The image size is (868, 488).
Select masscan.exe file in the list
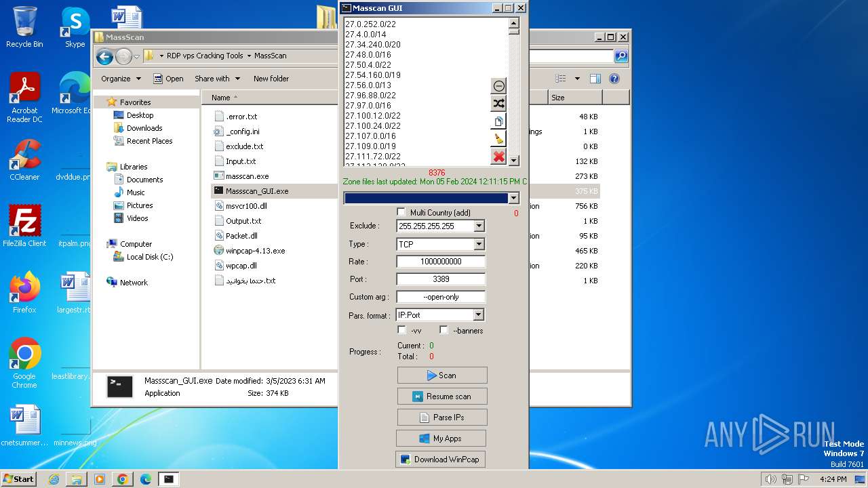tap(247, 176)
